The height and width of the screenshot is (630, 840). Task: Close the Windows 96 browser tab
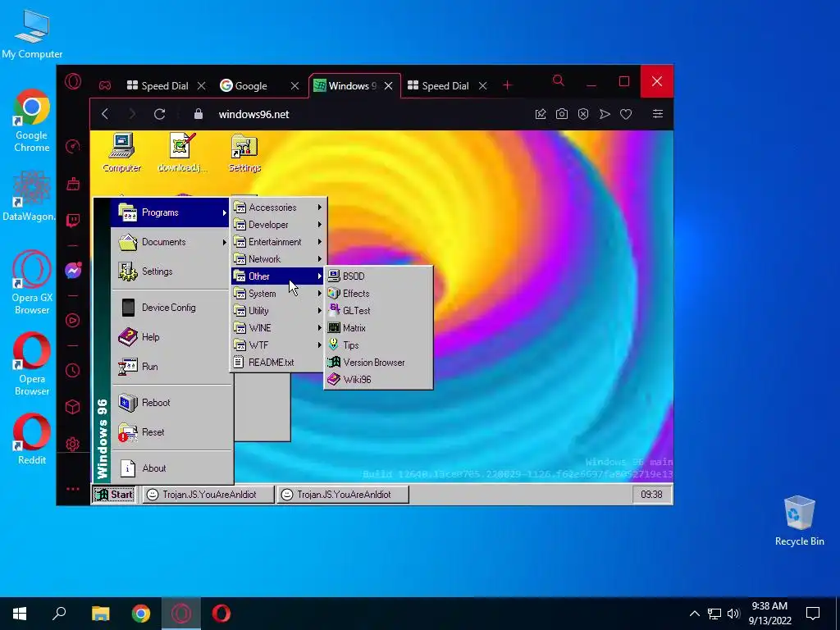point(388,85)
